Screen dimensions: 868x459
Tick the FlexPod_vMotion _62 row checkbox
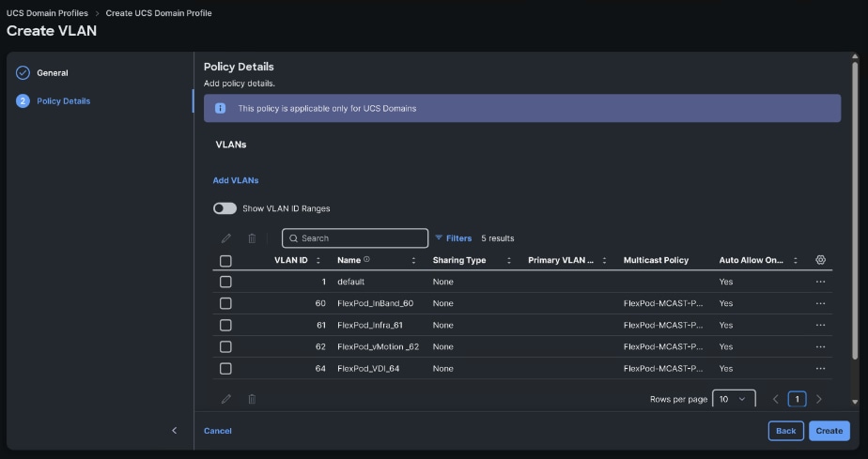[x=225, y=346]
